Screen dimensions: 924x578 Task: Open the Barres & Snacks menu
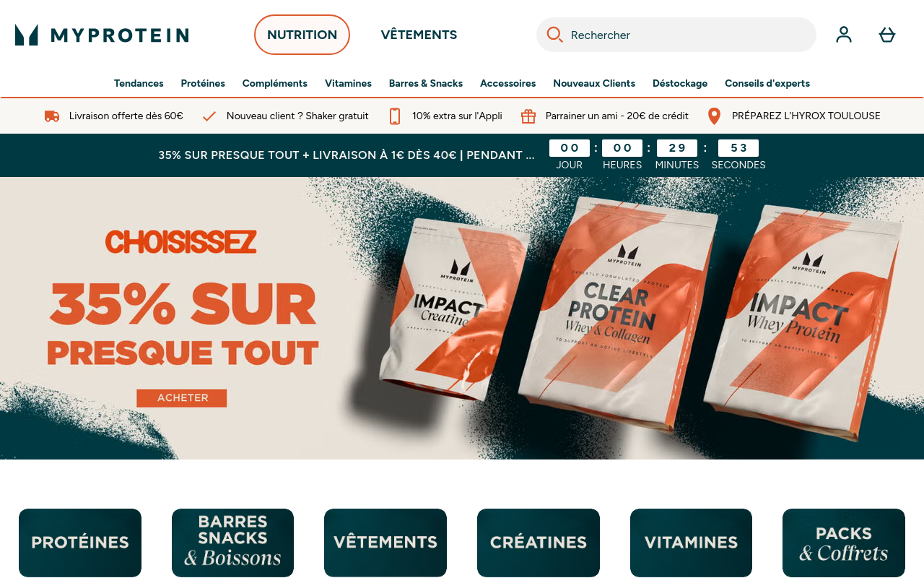(x=426, y=84)
